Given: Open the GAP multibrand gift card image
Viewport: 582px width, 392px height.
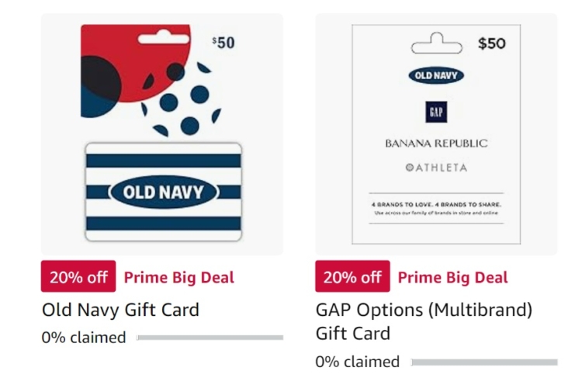Looking at the screenshot, I should click(x=436, y=134).
